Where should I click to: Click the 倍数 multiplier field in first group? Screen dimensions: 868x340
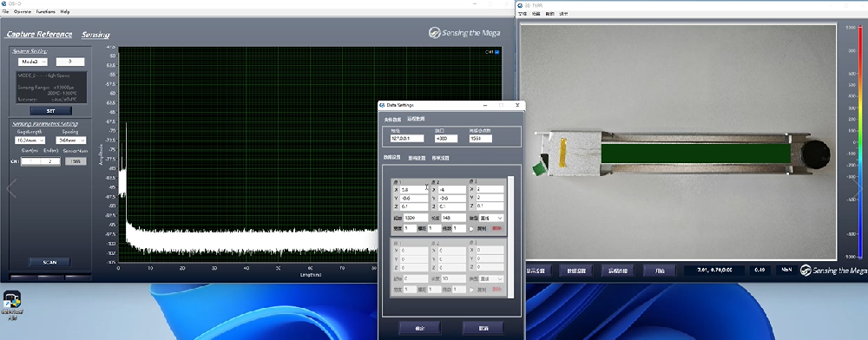coord(459,228)
